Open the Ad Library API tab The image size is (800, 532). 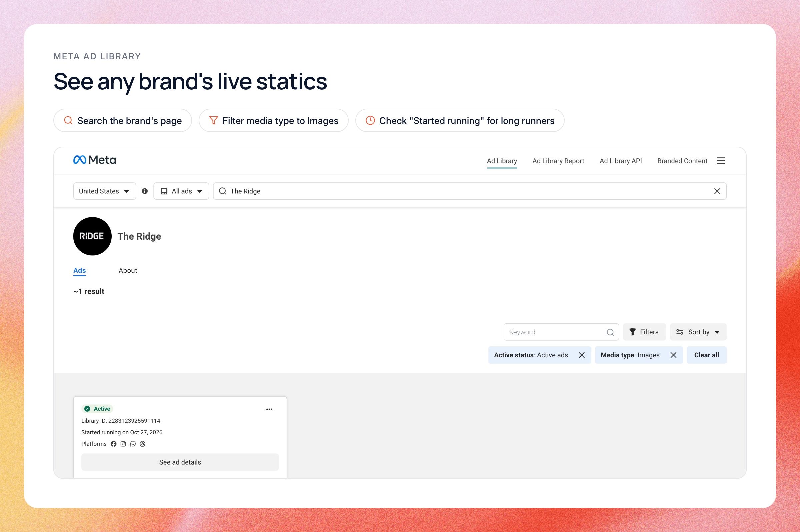(621, 161)
